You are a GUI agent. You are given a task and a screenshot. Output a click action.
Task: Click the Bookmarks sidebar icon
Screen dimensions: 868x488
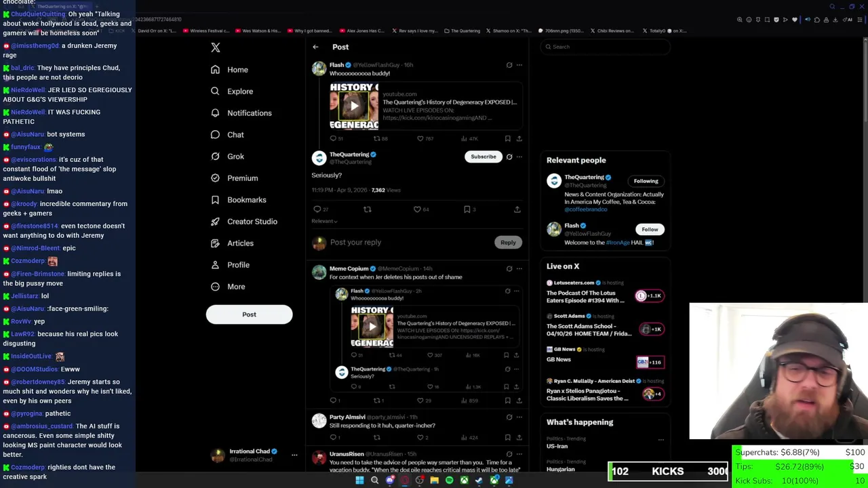215,200
